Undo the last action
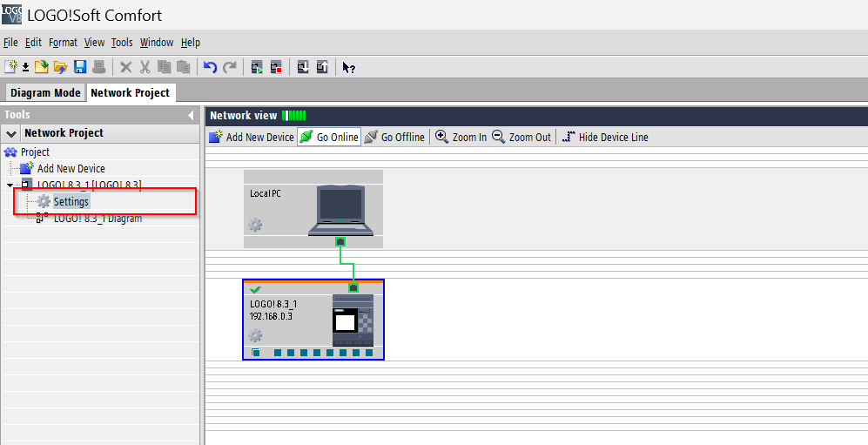 tap(210, 68)
